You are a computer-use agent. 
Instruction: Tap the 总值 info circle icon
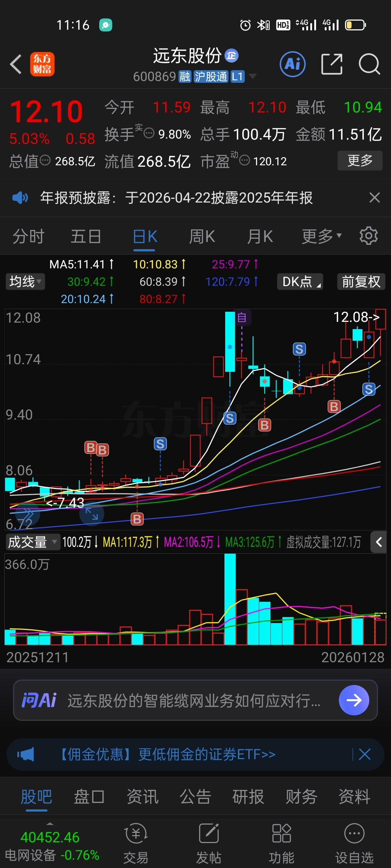45,160
